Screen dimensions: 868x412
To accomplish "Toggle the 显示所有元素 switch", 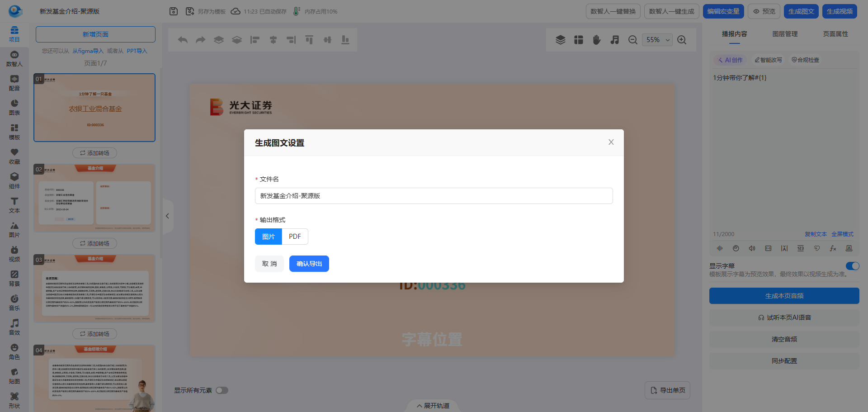I will 222,390.
